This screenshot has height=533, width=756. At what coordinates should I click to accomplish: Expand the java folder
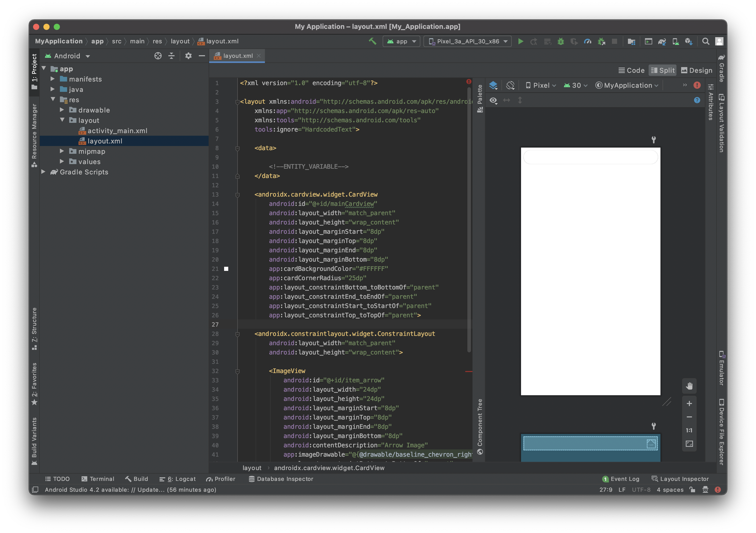point(53,90)
